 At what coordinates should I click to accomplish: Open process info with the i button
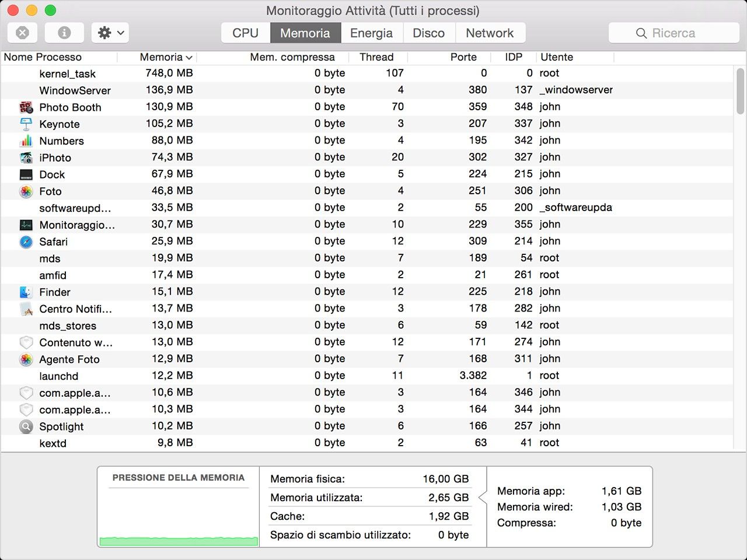point(64,33)
